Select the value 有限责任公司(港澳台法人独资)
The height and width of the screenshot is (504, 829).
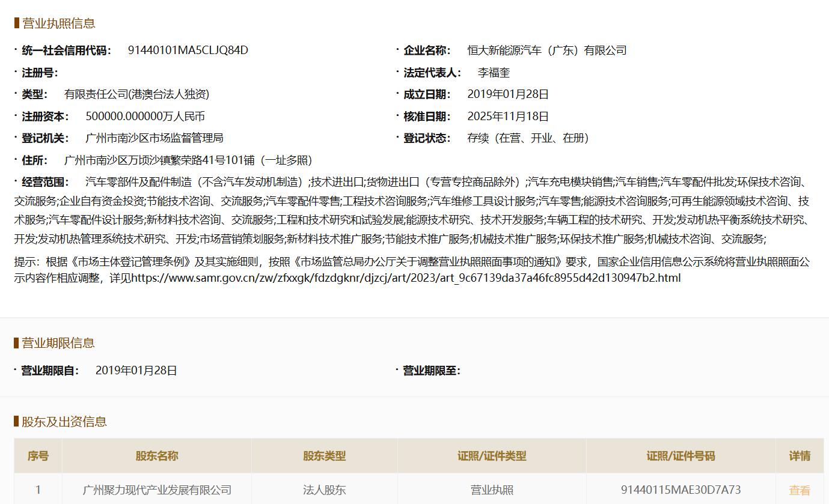(137, 94)
